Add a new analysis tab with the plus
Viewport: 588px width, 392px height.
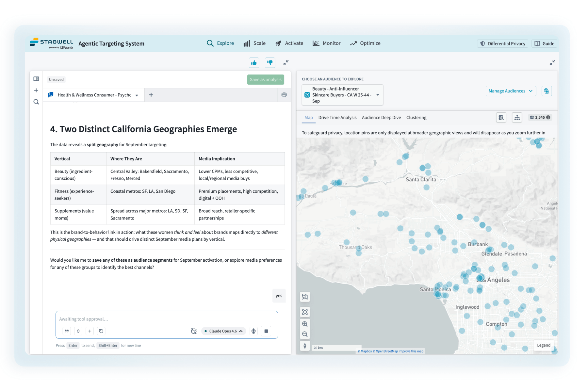151,95
